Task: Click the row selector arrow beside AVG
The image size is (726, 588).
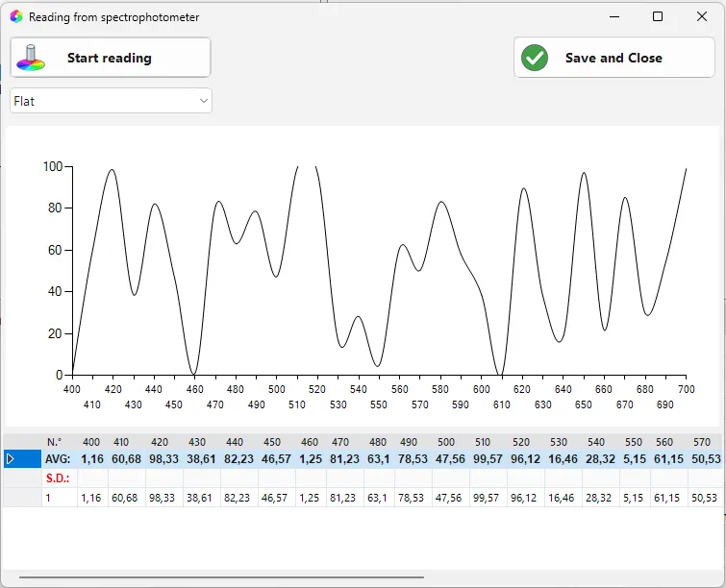Action: (11, 459)
